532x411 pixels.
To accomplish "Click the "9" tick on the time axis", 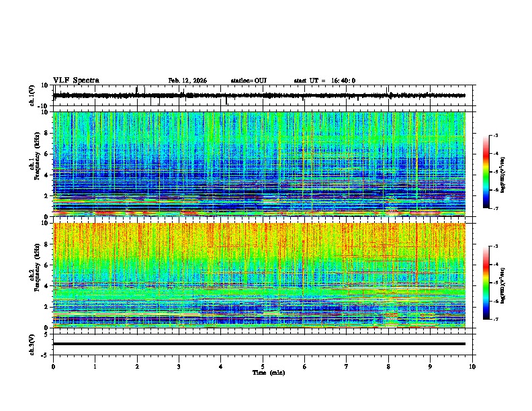I will pos(430,367).
